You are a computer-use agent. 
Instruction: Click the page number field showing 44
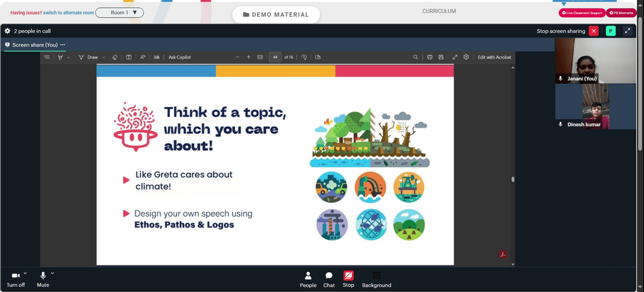tap(275, 57)
